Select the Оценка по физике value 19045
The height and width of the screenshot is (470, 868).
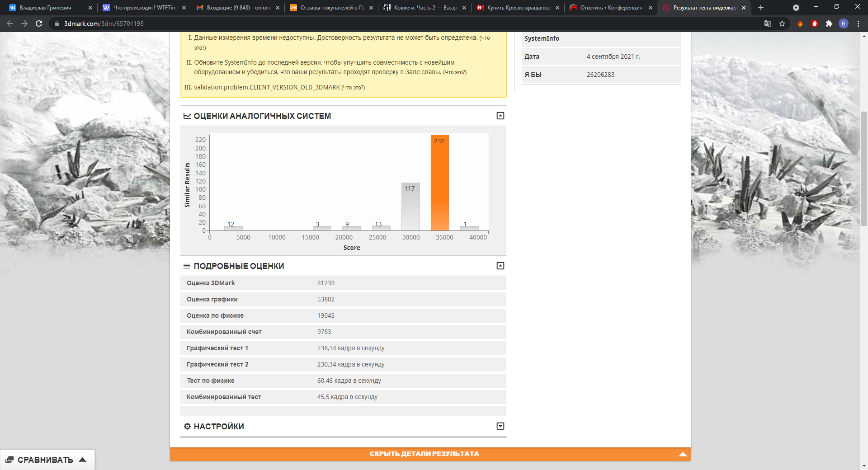click(326, 315)
